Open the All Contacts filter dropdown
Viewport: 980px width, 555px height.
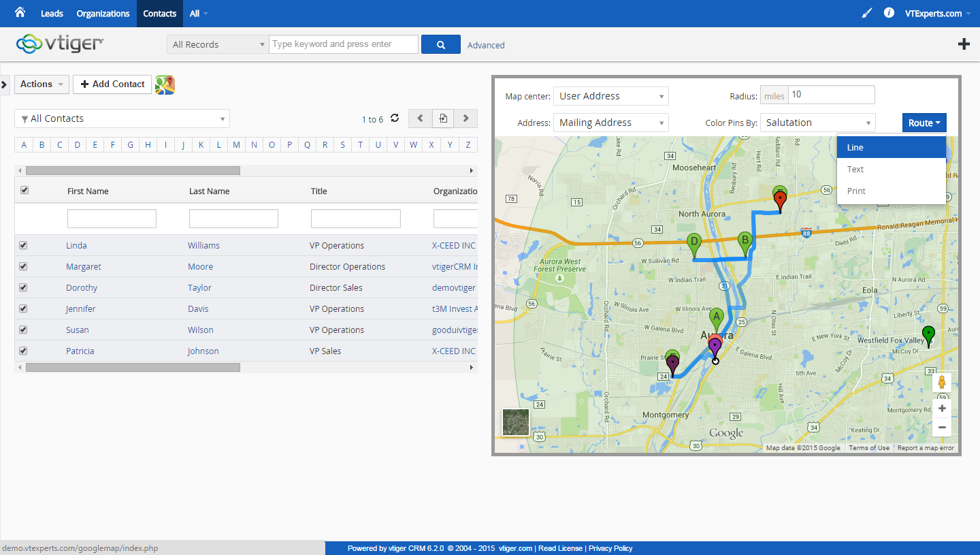[x=122, y=118]
